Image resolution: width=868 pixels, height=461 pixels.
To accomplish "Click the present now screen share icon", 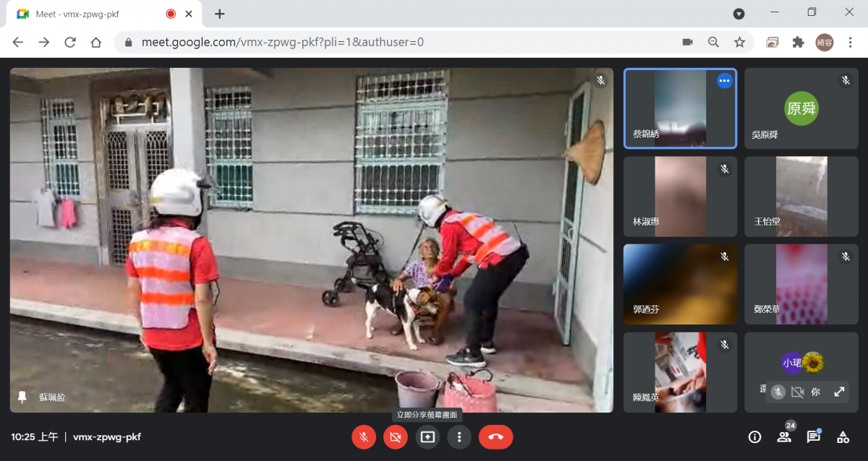I will click(x=427, y=436).
